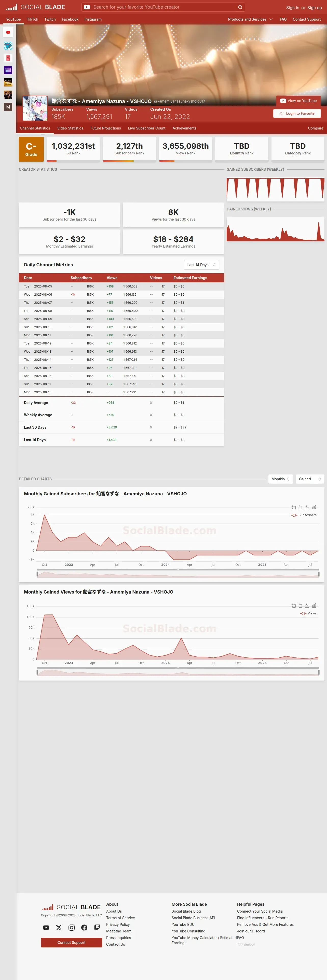
Task: Click the footer Twitch icon
Action: (97, 928)
